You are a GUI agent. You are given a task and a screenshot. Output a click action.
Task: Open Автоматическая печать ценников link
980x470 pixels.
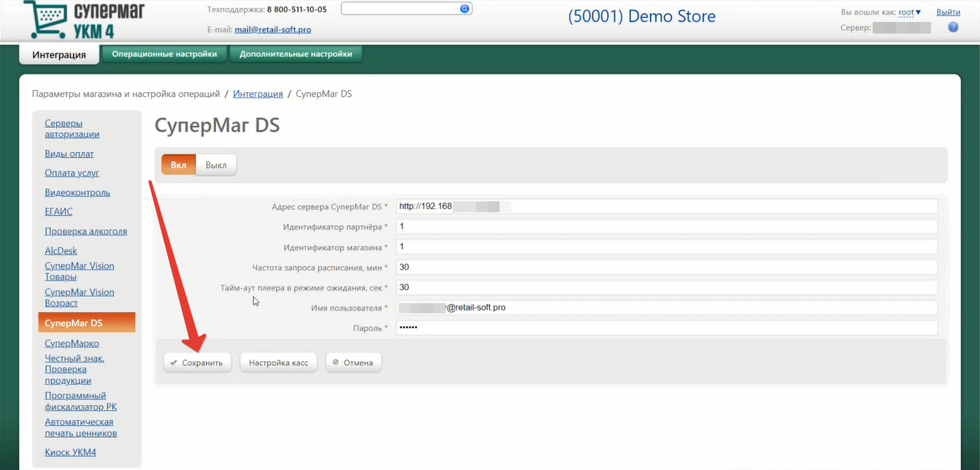81,428
